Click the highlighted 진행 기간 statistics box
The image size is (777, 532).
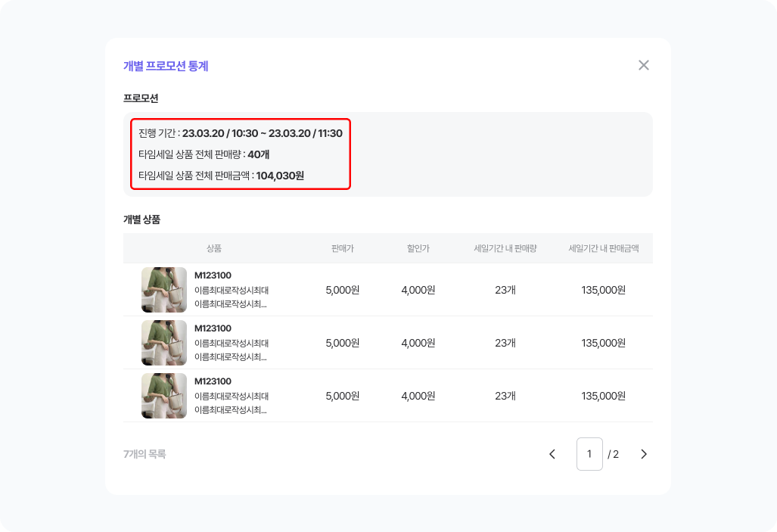point(240,155)
